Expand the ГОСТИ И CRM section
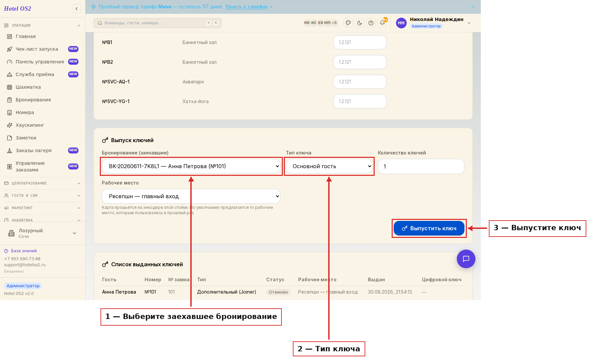The image size is (594, 364). (42, 196)
